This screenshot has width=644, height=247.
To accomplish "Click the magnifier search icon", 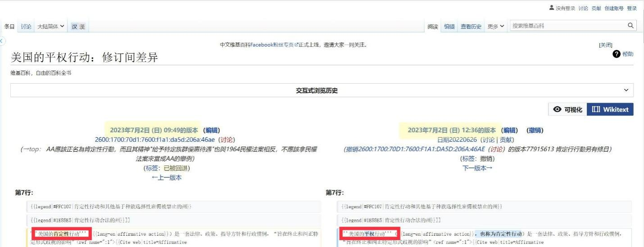I will (x=630, y=26).
